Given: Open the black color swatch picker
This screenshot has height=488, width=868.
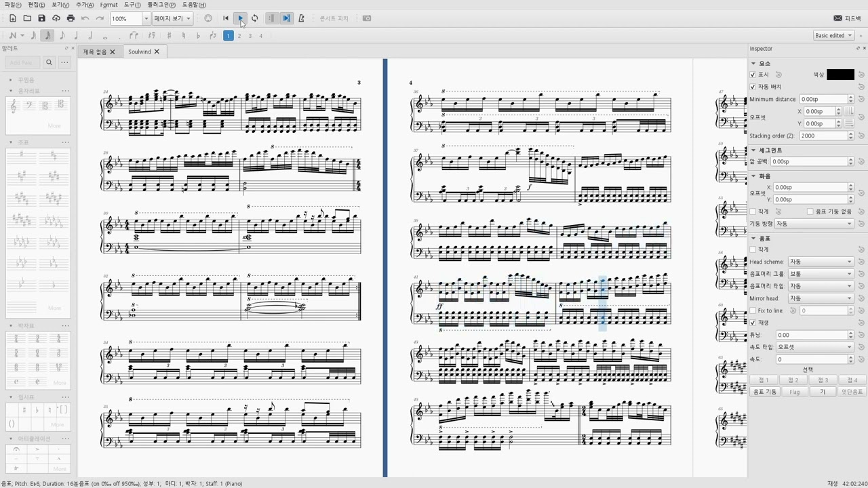Looking at the screenshot, I should (x=840, y=75).
